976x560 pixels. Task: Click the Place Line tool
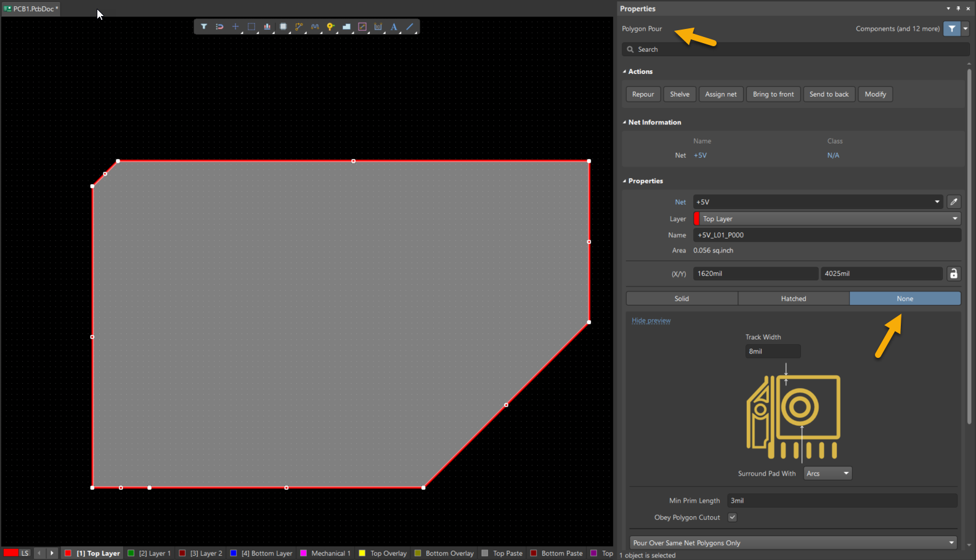click(410, 26)
